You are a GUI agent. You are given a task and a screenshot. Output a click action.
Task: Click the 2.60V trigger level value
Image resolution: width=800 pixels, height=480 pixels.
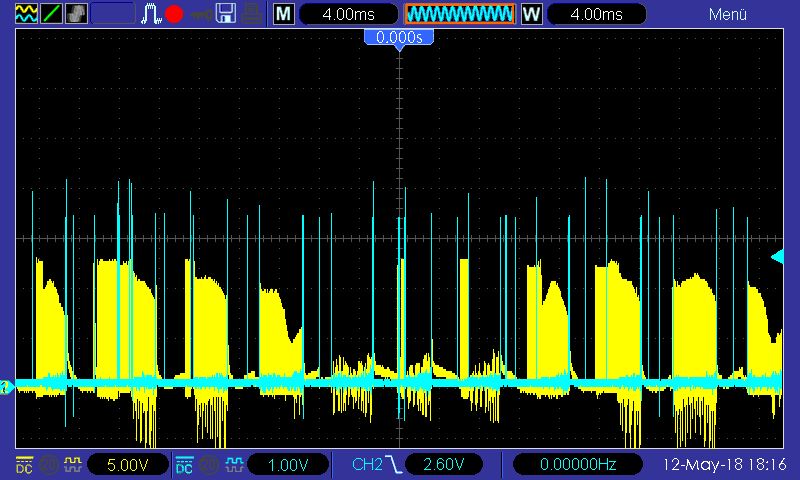pyautogui.click(x=445, y=464)
